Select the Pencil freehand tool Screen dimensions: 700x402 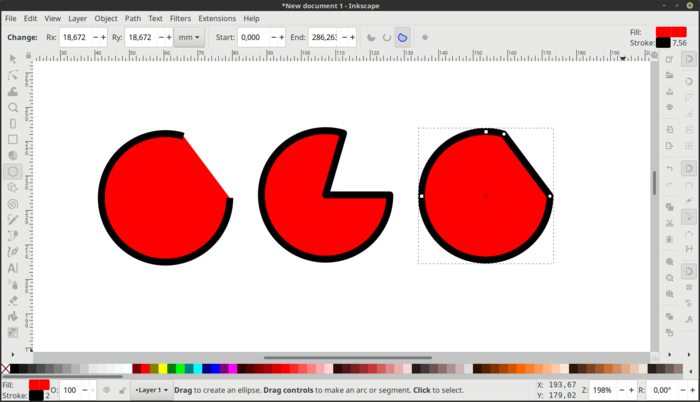(12, 220)
